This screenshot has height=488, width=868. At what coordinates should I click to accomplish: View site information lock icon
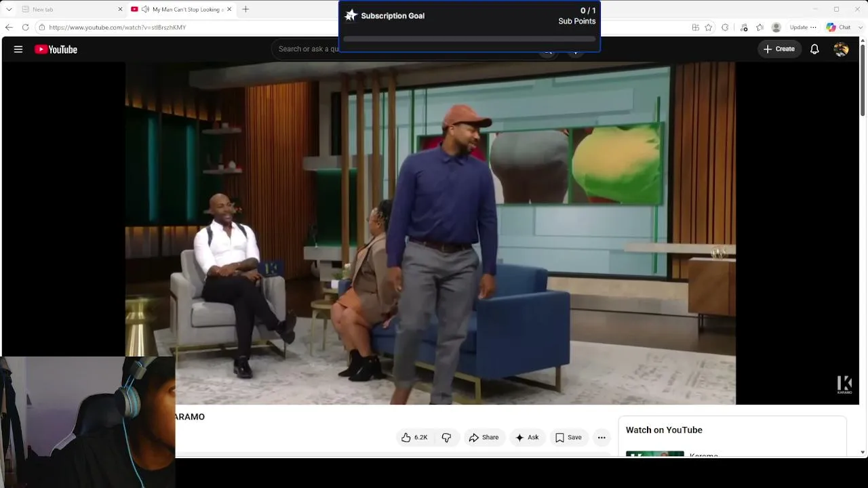41,27
